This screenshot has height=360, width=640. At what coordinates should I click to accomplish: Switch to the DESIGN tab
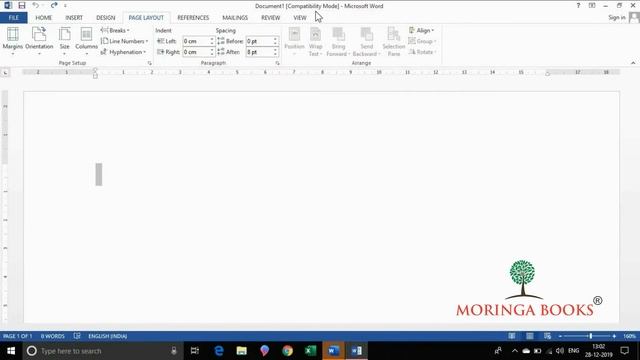click(x=105, y=18)
